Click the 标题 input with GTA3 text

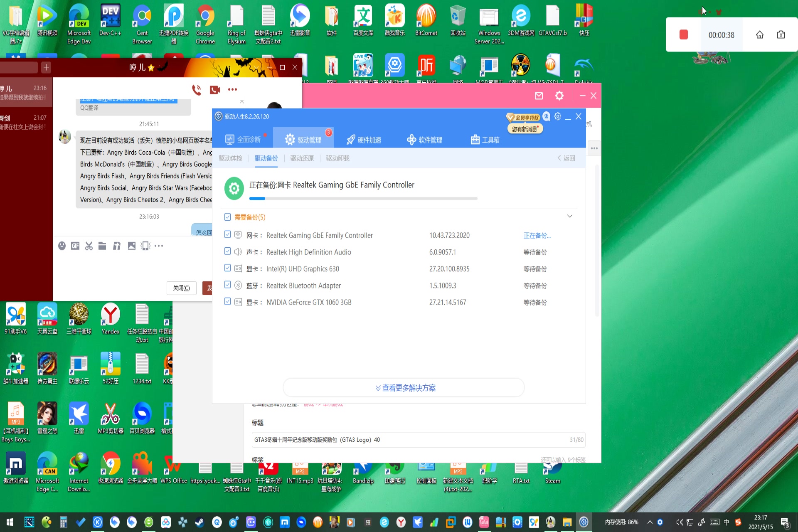pos(418,440)
